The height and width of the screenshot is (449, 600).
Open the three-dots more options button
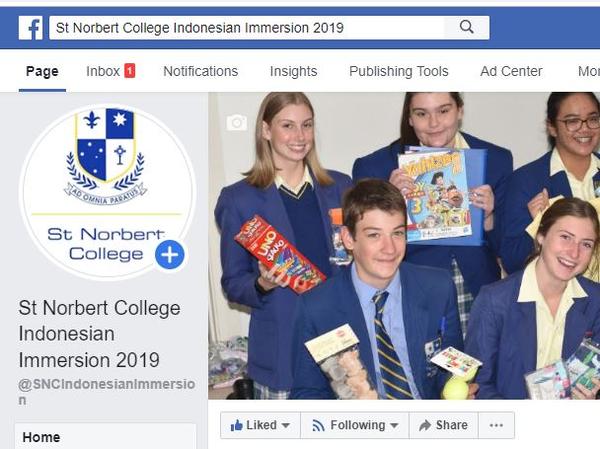(496, 425)
